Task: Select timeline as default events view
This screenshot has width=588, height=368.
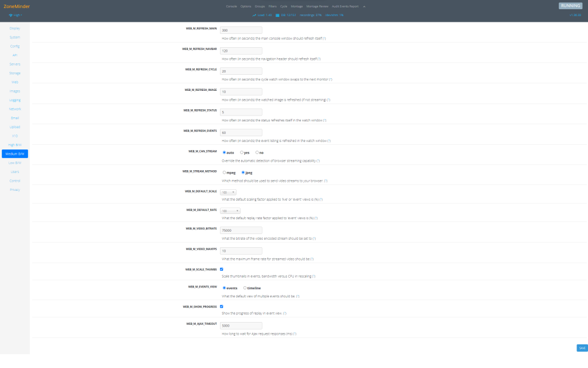Action: [x=245, y=288]
